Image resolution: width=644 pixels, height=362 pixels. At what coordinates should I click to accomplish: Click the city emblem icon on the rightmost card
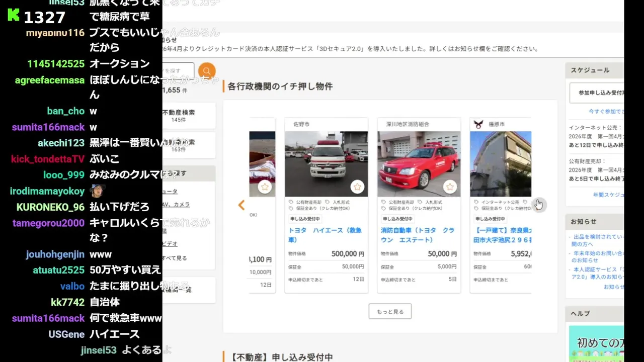coord(478,124)
